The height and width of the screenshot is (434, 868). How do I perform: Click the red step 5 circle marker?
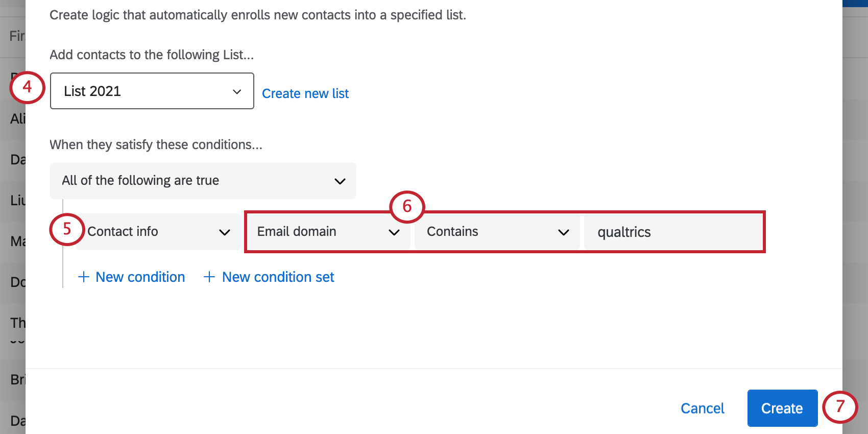(67, 229)
